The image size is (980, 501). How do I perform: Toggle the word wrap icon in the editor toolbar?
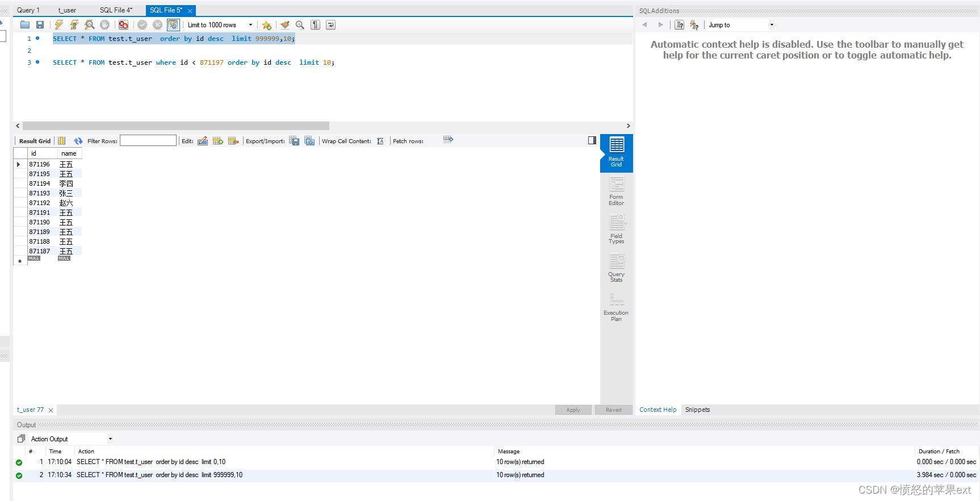330,25
